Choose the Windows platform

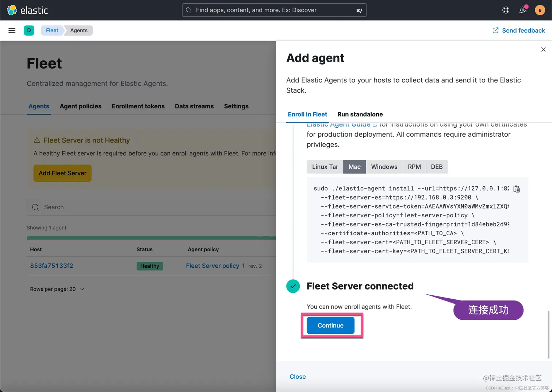pyautogui.click(x=384, y=167)
